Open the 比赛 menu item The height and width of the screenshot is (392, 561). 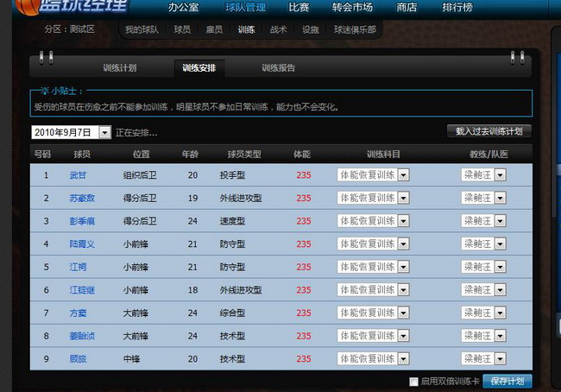pyautogui.click(x=299, y=8)
